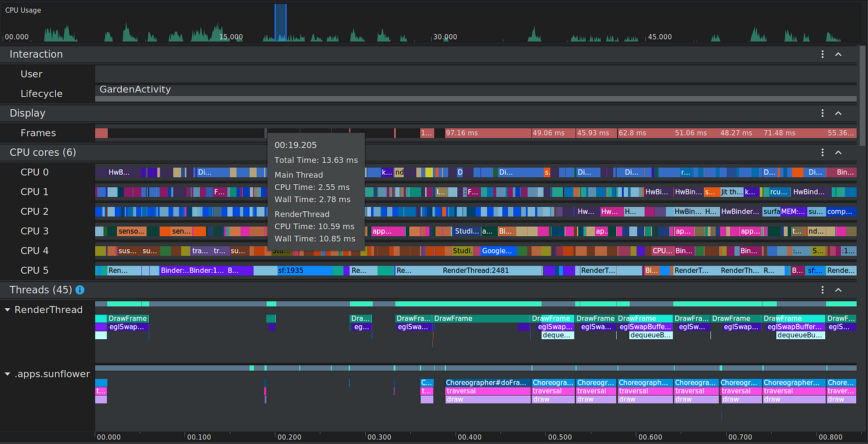868x444 pixels.
Task: Open Threads section kebab menu
Action: click(822, 290)
